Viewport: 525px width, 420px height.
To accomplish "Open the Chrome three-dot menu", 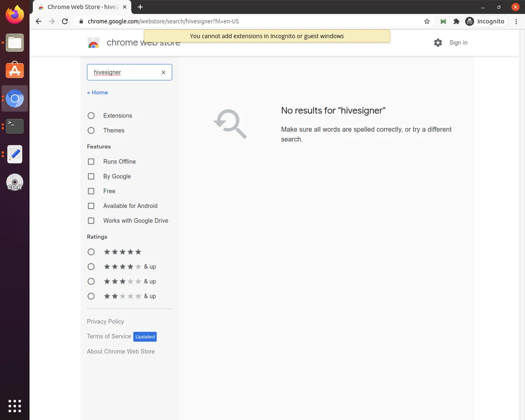I will pyautogui.click(x=516, y=21).
